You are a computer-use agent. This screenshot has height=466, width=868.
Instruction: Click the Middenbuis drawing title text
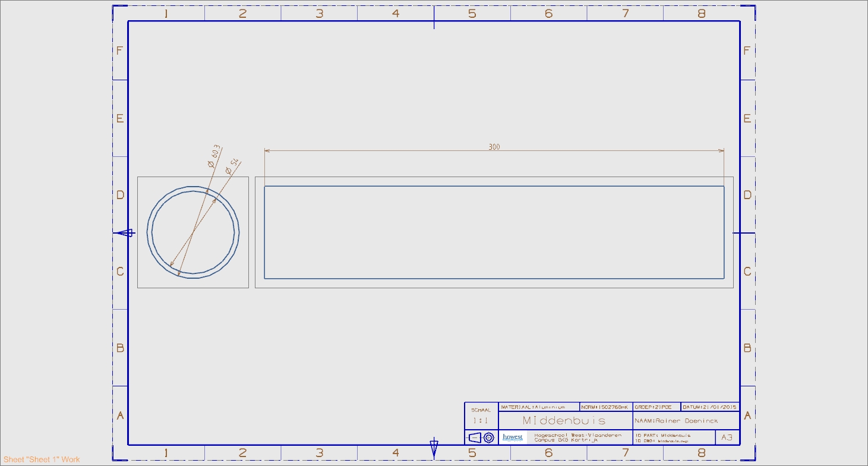pyautogui.click(x=564, y=420)
